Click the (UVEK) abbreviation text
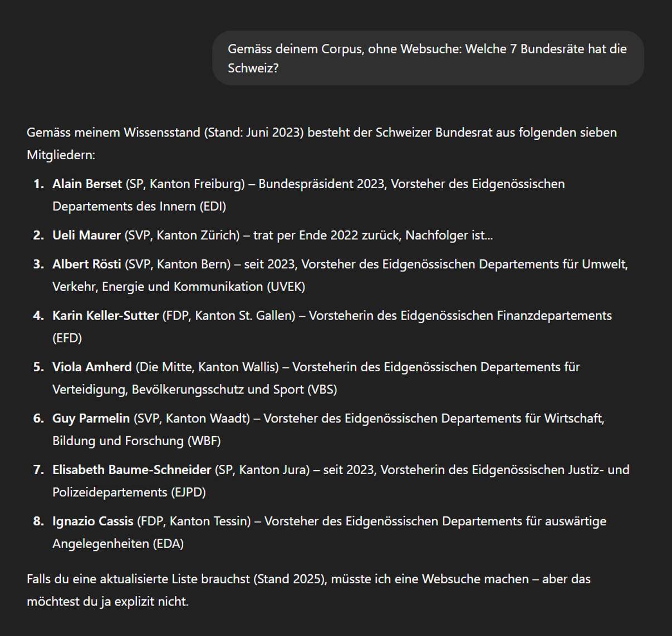 [286, 287]
